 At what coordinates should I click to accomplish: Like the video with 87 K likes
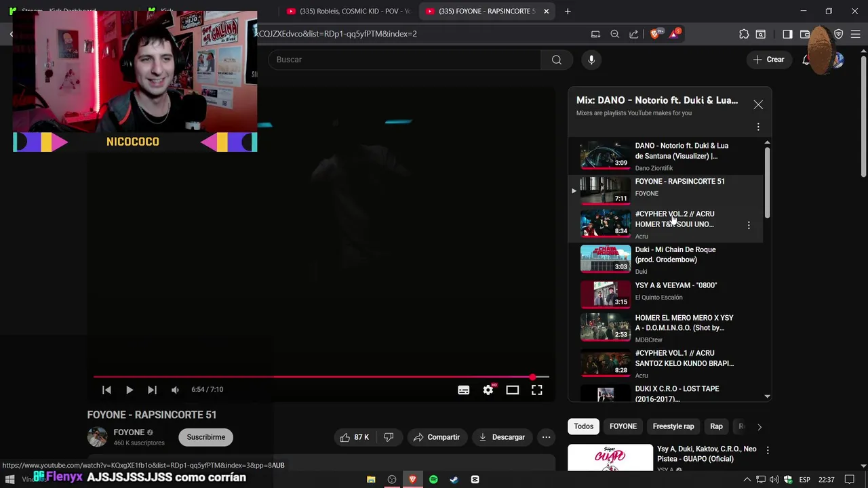point(354,437)
